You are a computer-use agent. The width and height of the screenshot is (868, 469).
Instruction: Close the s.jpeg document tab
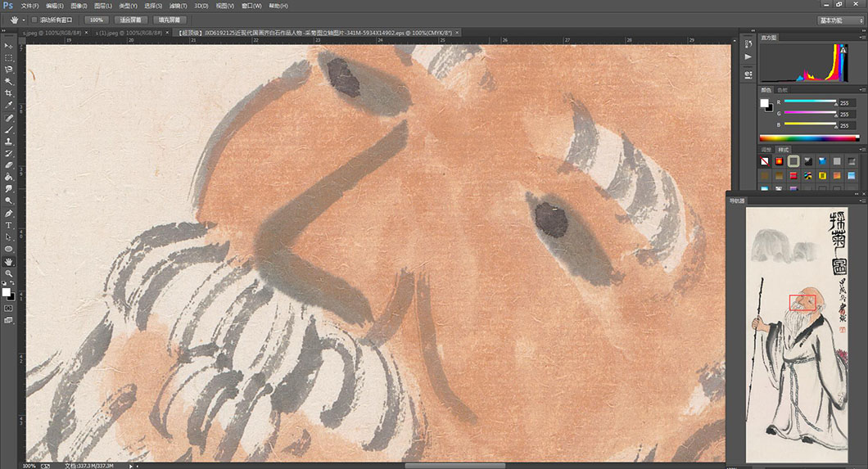coord(86,33)
